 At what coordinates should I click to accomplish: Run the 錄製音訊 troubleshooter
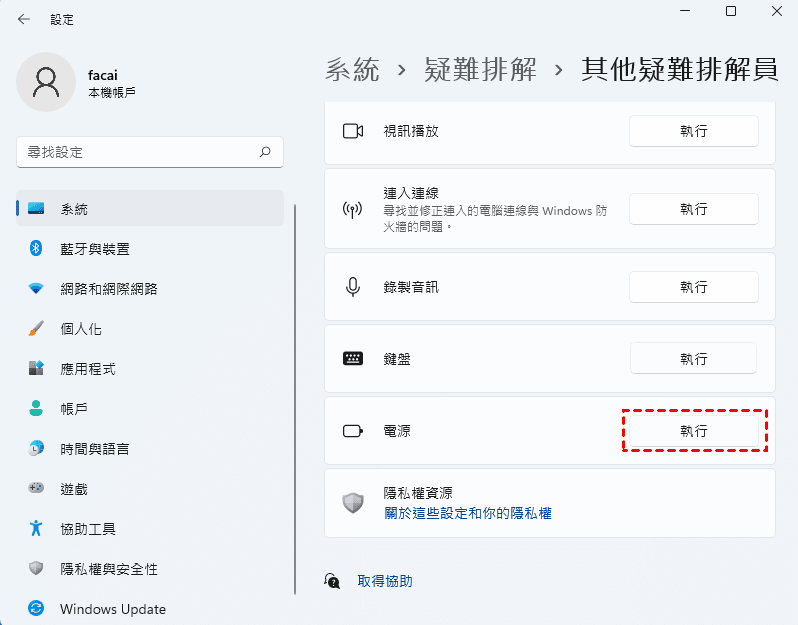point(693,287)
